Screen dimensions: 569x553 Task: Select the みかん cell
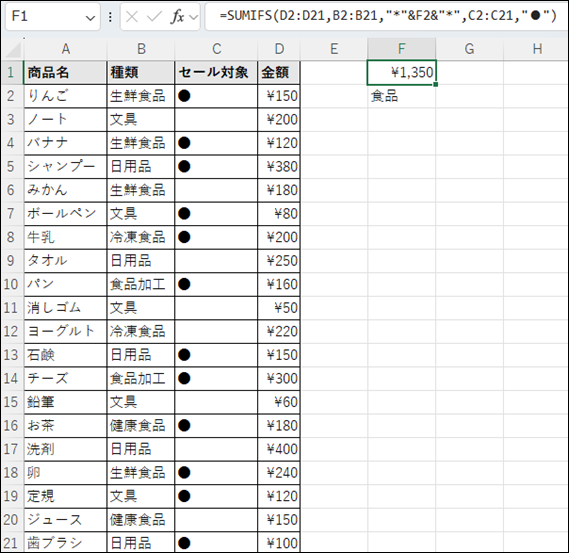coord(65,190)
